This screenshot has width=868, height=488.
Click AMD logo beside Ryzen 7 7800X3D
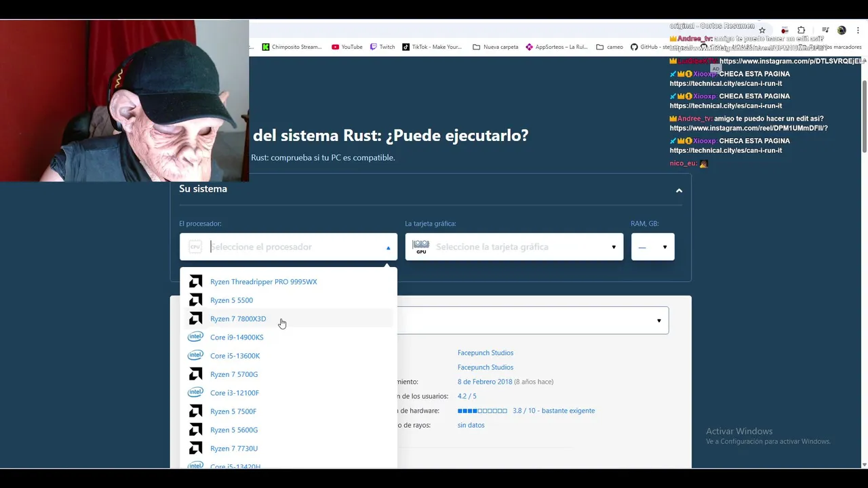pos(195,319)
